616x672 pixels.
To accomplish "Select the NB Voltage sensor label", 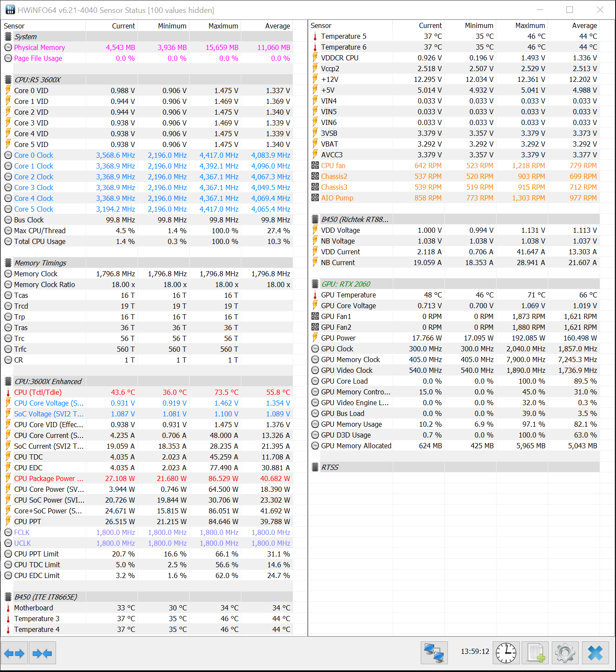I will 338,241.
